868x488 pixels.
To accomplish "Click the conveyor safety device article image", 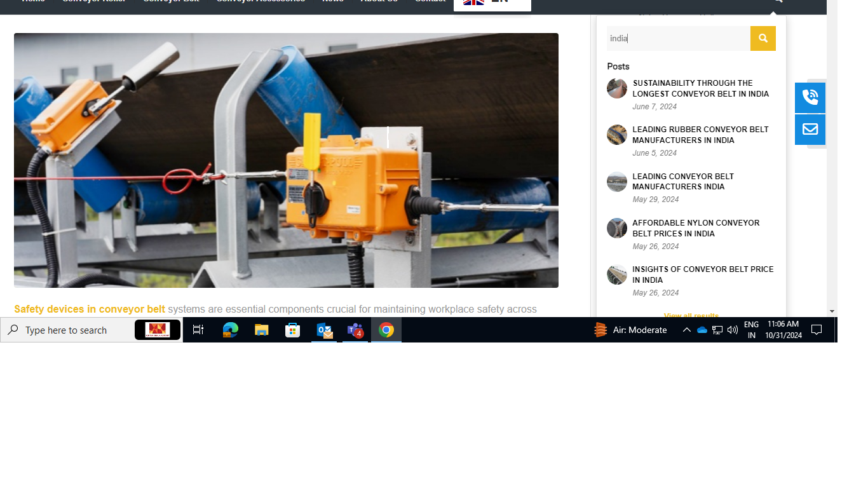I will (286, 160).
